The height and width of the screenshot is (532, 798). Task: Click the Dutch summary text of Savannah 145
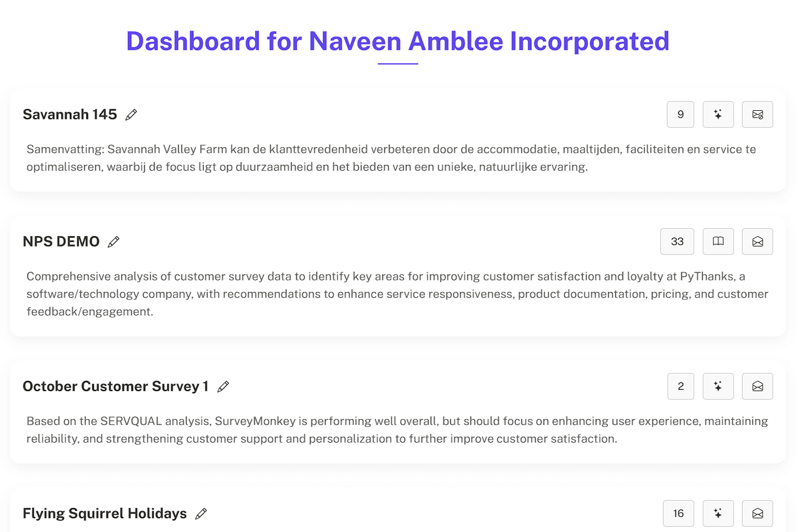click(391, 158)
